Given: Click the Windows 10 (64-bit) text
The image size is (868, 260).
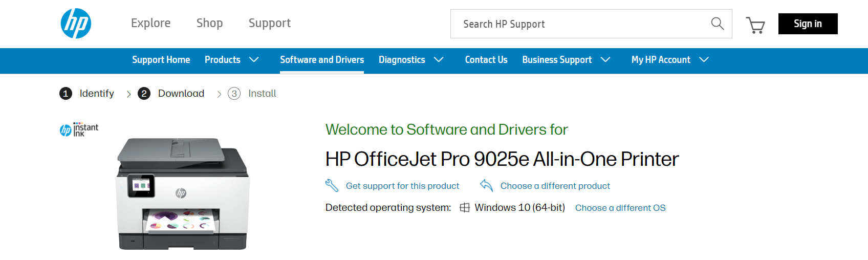Looking at the screenshot, I should click(519, 207).
